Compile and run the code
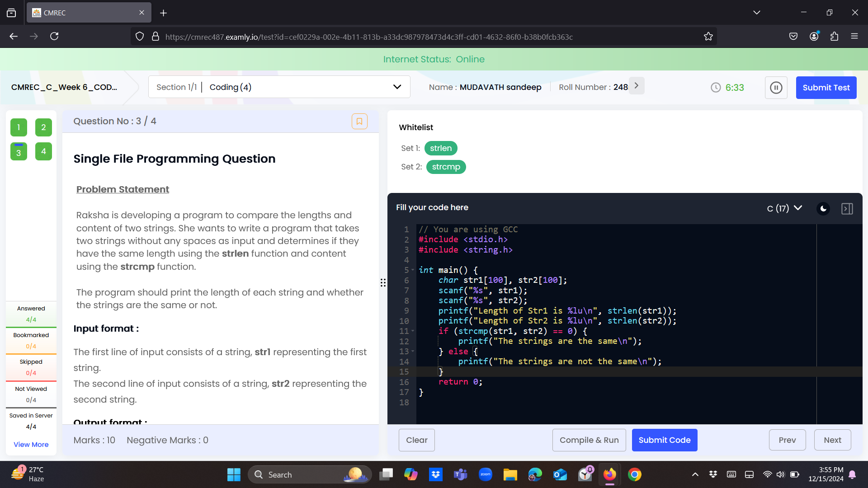 pos(589,440)
